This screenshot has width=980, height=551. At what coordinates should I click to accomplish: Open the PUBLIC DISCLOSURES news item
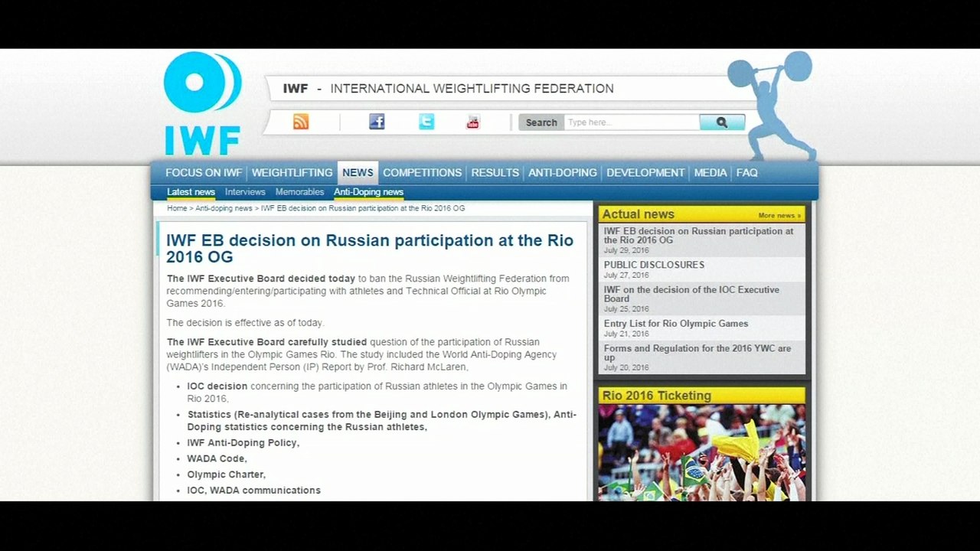click(x=654, y=265)
